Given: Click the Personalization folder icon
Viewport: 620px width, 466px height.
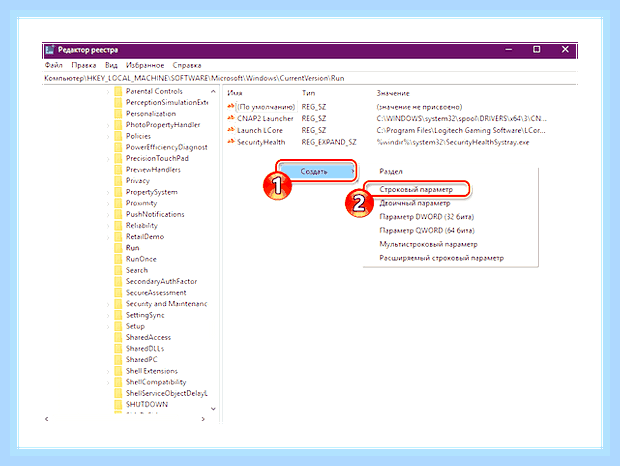Looking at the screenshot, I should pos(118,114).
